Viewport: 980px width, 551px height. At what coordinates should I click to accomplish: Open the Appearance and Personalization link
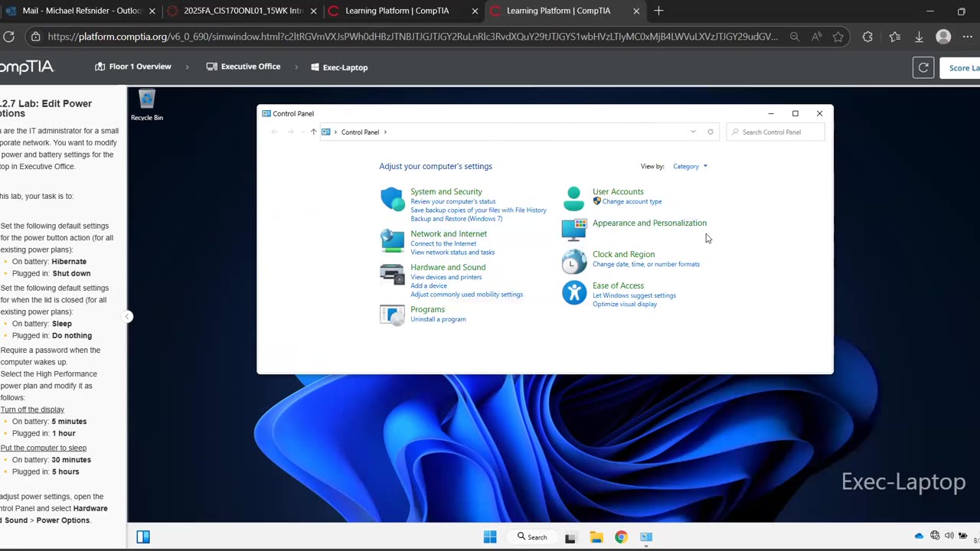(x=649, y=223)
